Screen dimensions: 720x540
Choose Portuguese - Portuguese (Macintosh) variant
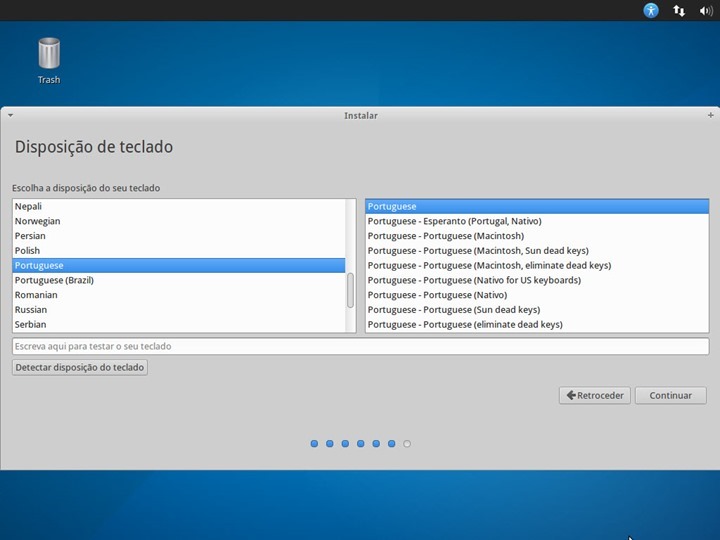pos(537,236)
